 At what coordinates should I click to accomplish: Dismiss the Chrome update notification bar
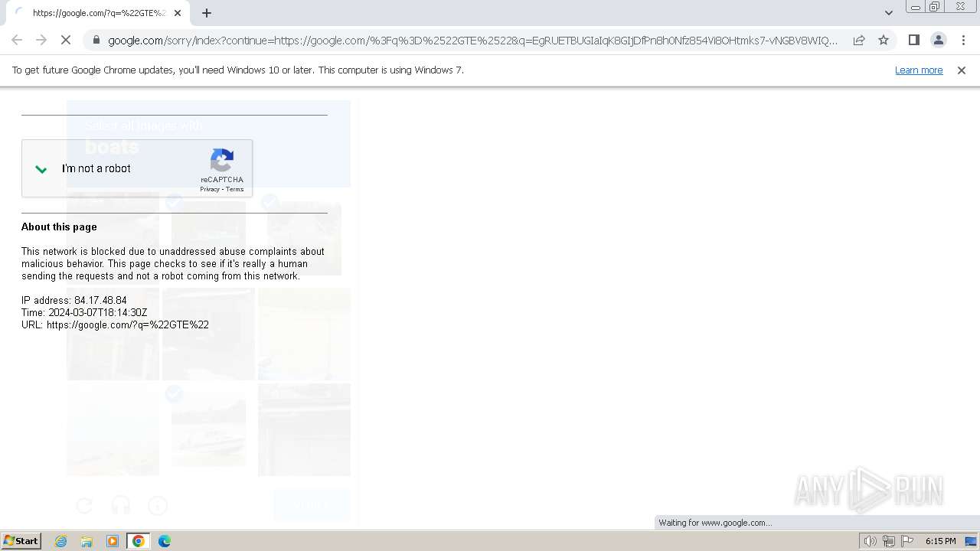click(962, 70)
